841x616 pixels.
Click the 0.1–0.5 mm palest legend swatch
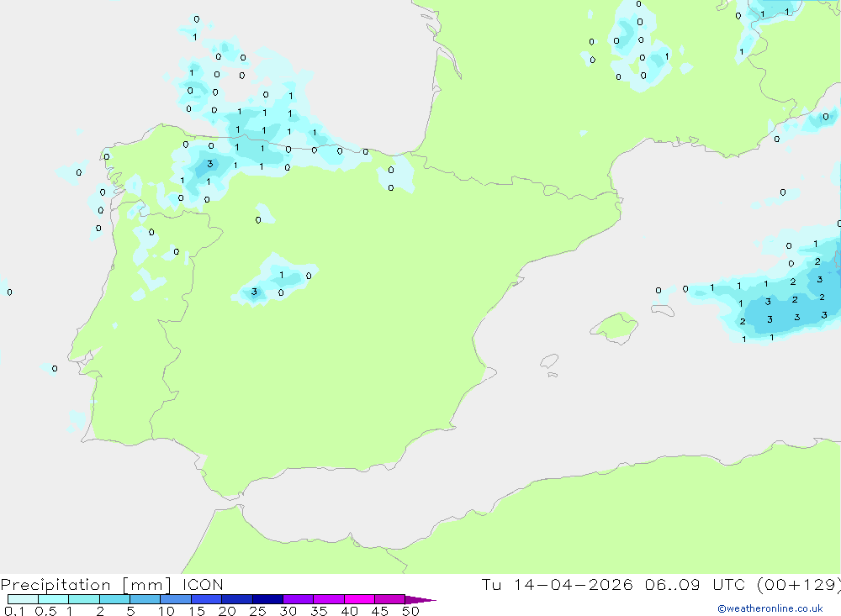tap(23, 599)
